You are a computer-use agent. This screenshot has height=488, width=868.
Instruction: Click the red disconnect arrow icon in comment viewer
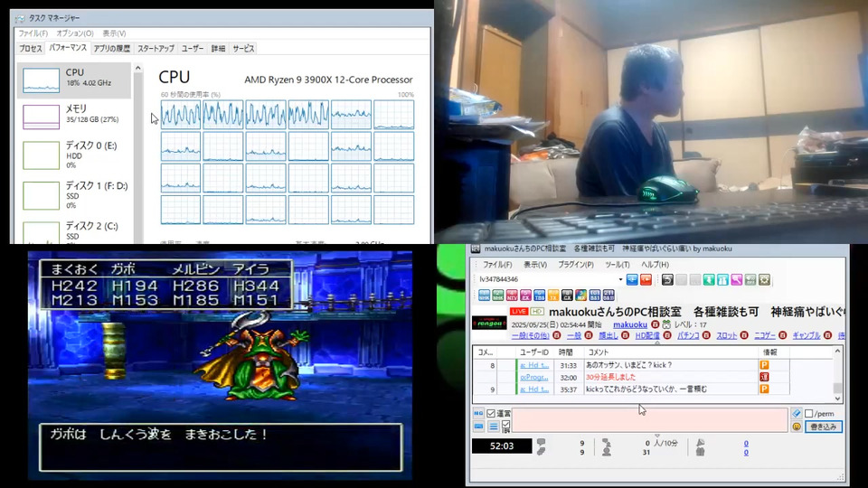(646, 279)
